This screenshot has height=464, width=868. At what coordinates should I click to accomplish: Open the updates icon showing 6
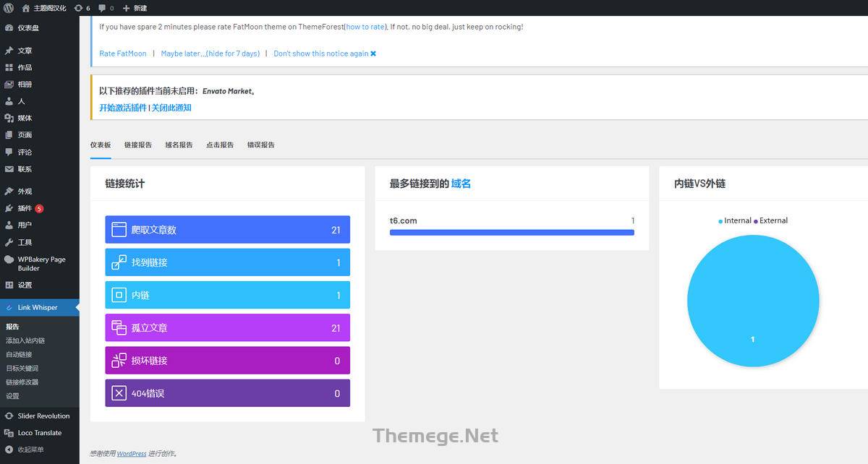(x=78, y=8)
